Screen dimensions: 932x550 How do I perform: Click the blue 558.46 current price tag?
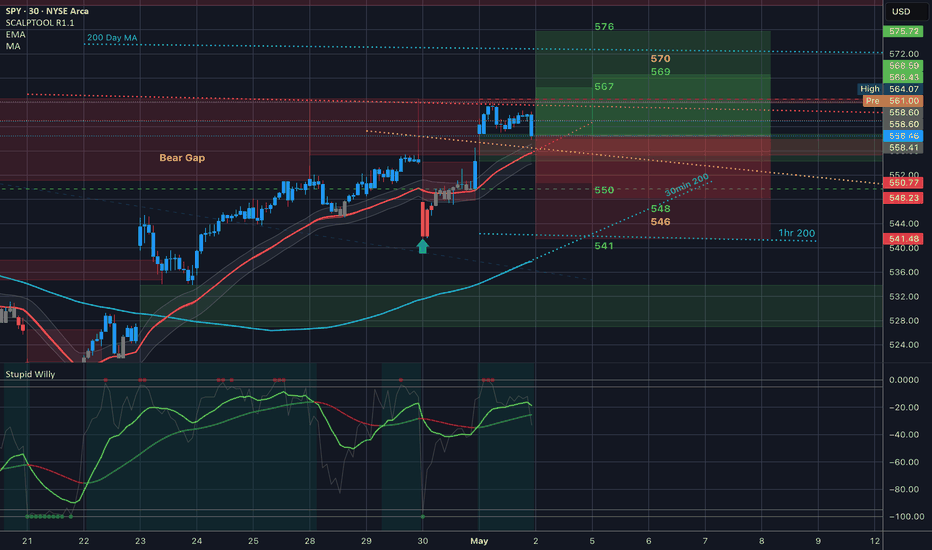903,136
